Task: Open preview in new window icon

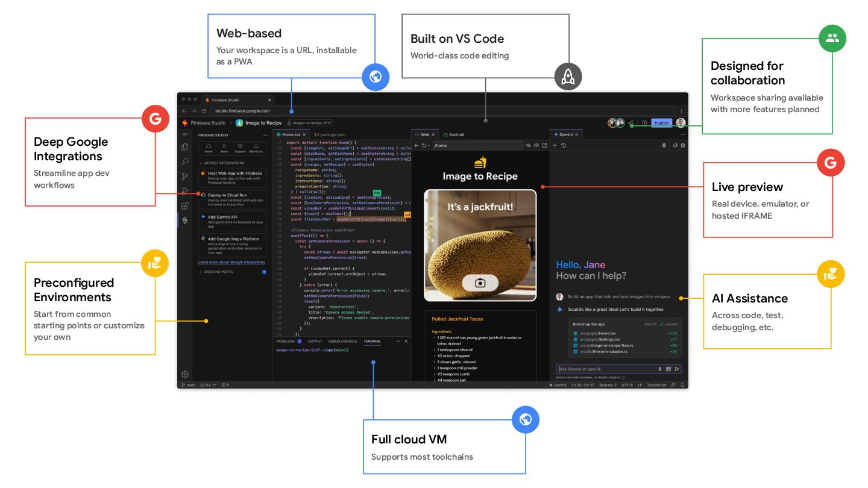Action: click(x=544, y=145)
